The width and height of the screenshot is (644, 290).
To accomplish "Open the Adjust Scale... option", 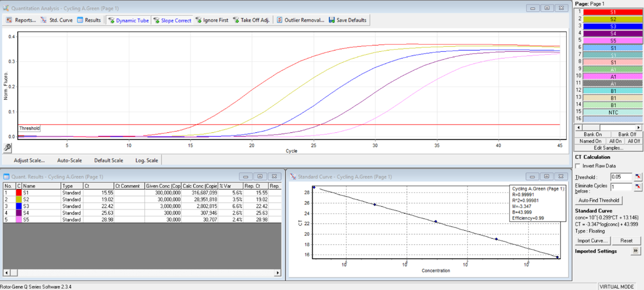I will (29, 160).
